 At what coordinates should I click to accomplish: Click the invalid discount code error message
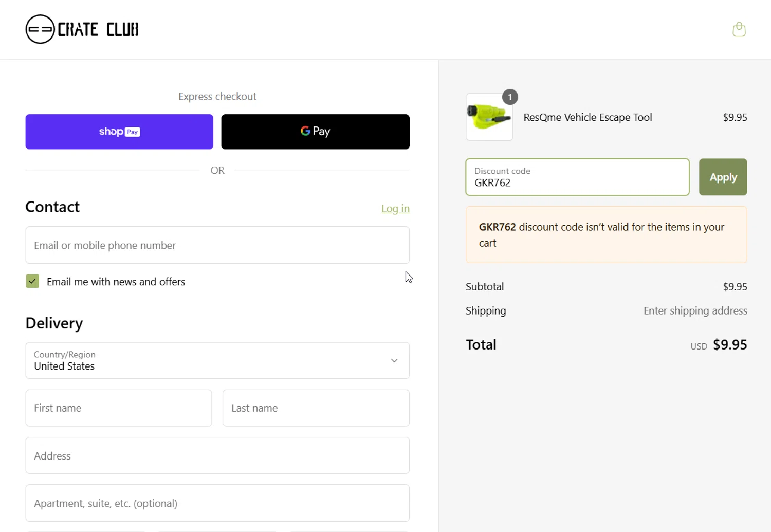pos(606,235)
